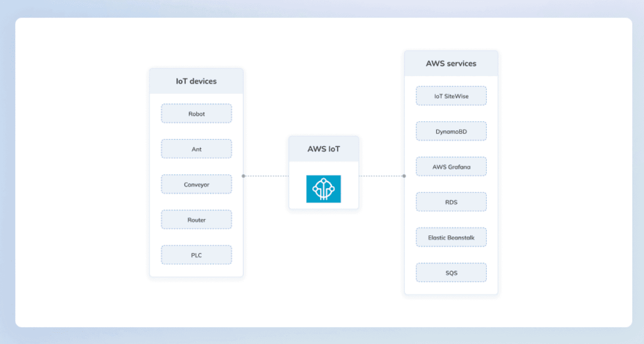Click the Conveyor device box
This screenshot has height=344, width=644.
pyautogui.click(x=197, y=185)
